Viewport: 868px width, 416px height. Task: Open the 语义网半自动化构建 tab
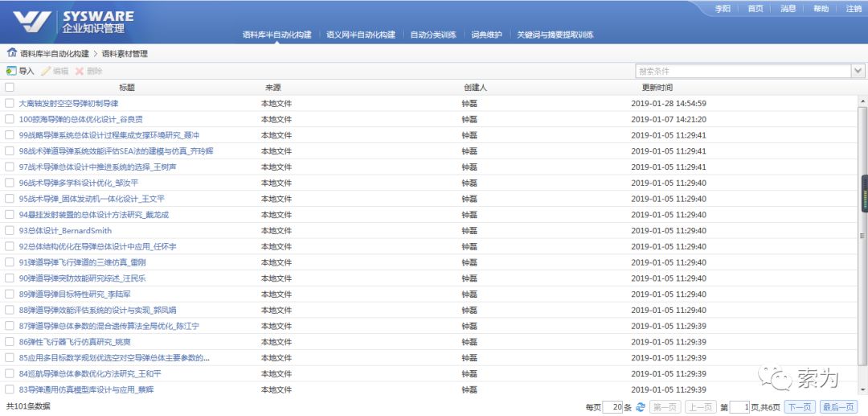pyautogui.click(x=361, y=35)
